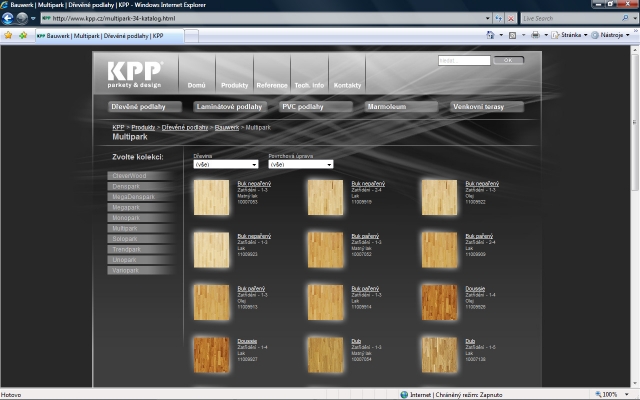Image resolution: width=640 pixels, height=400 pixels.
Task: Open Dub 1-5 Lak product link
Action: (470, 341)
